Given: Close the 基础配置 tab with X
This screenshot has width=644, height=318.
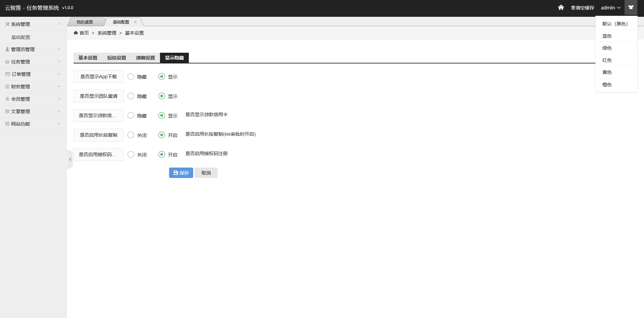Looking at the screenshot, I should [136, 22].
